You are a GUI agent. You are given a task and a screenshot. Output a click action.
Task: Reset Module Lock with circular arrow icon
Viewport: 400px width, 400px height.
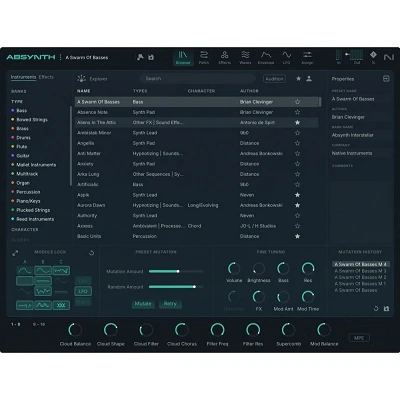pos(91,253)
